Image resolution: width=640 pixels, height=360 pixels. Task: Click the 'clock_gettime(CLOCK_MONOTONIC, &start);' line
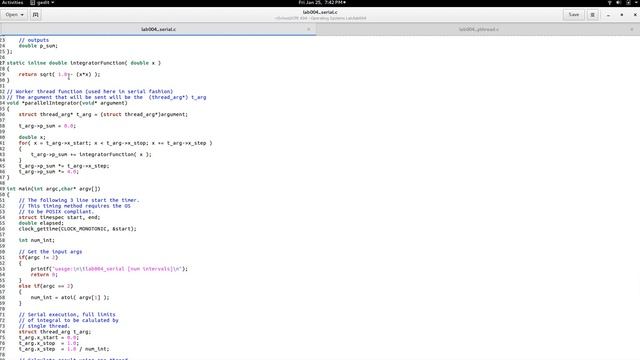(78, 229)
